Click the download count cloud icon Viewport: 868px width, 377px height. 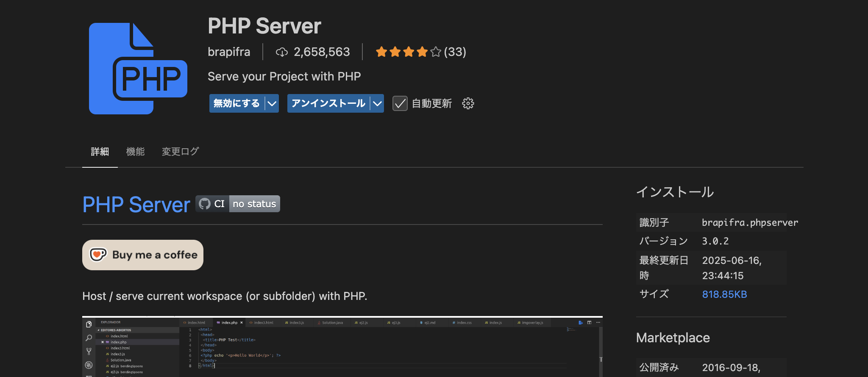click(x=282, y=52)
